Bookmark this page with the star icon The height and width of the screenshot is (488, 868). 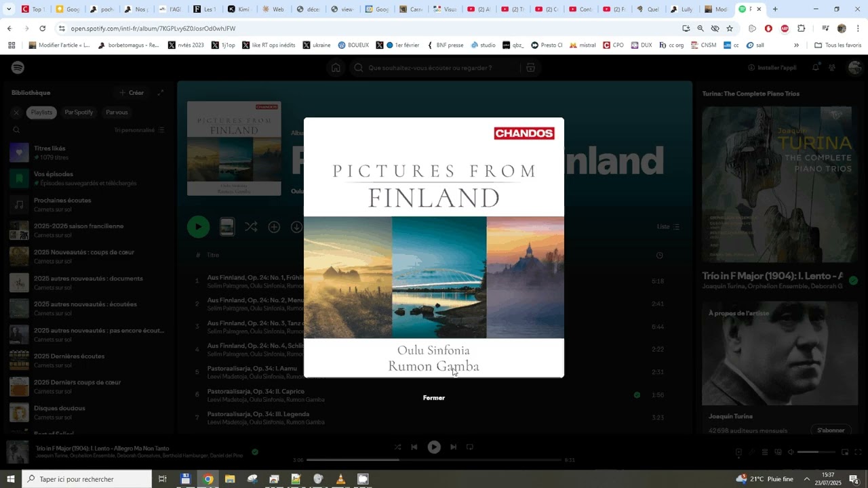click(x=730, y=28)
